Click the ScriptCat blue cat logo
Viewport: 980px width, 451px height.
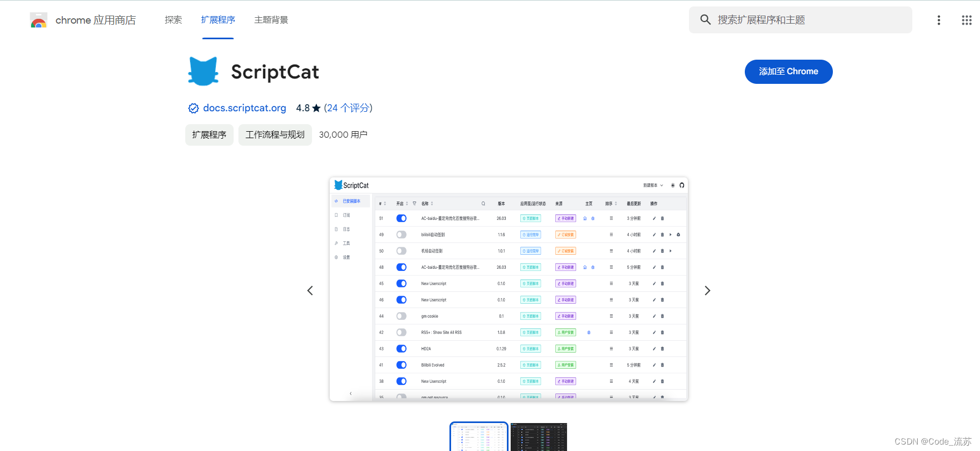pyautogui.click(x=204, y=71)
